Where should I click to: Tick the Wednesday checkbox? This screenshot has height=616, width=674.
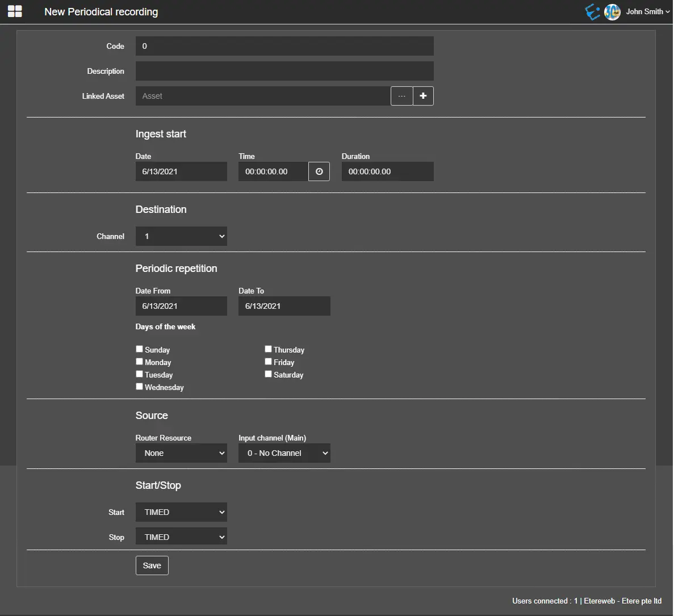click(140, 387)
